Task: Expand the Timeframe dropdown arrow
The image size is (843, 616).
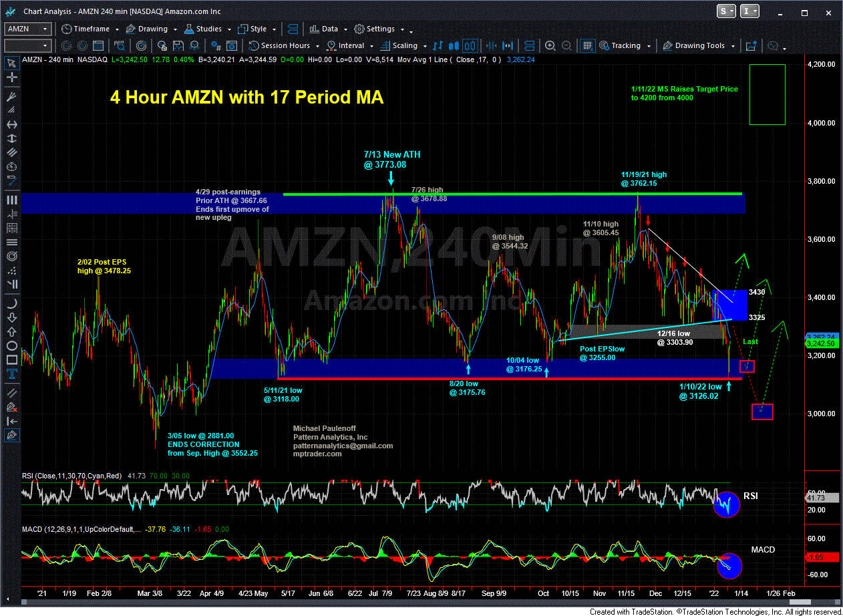Action: tap(117, 29)
